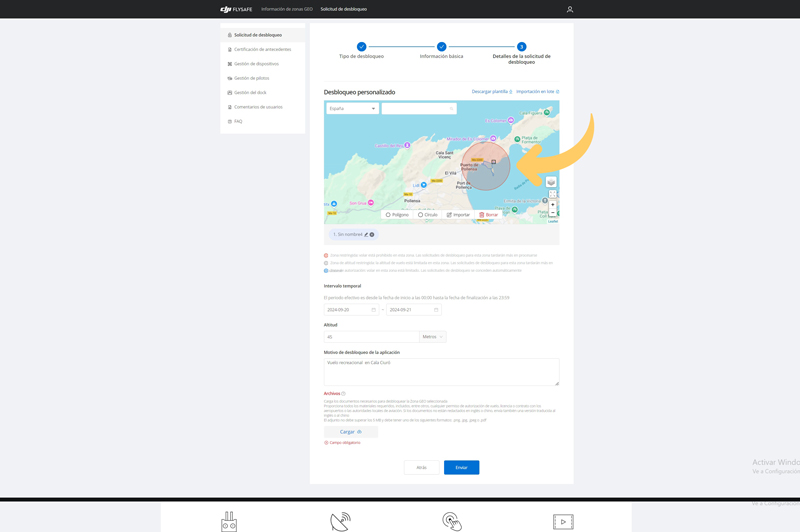The width and height of the screenshot is (800, 532).
Task: Click the Altitud input field
Action: [x=371, y=337]
